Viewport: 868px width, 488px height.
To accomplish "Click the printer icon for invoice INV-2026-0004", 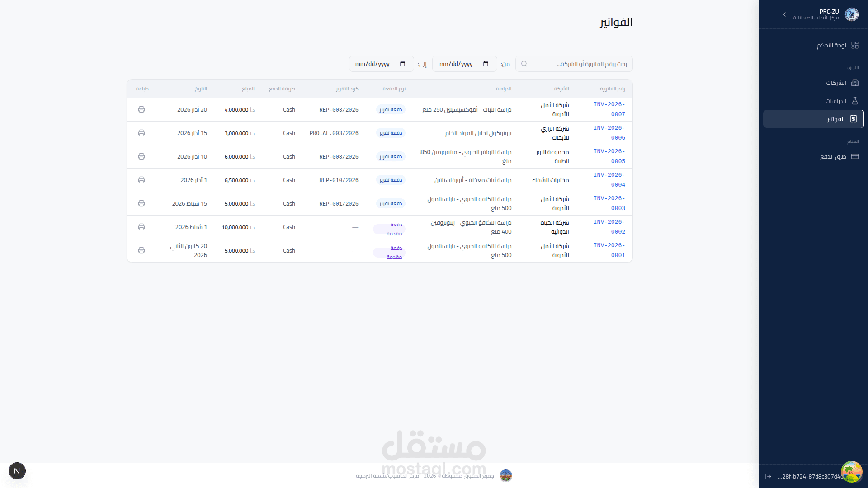I will [142, 180].
